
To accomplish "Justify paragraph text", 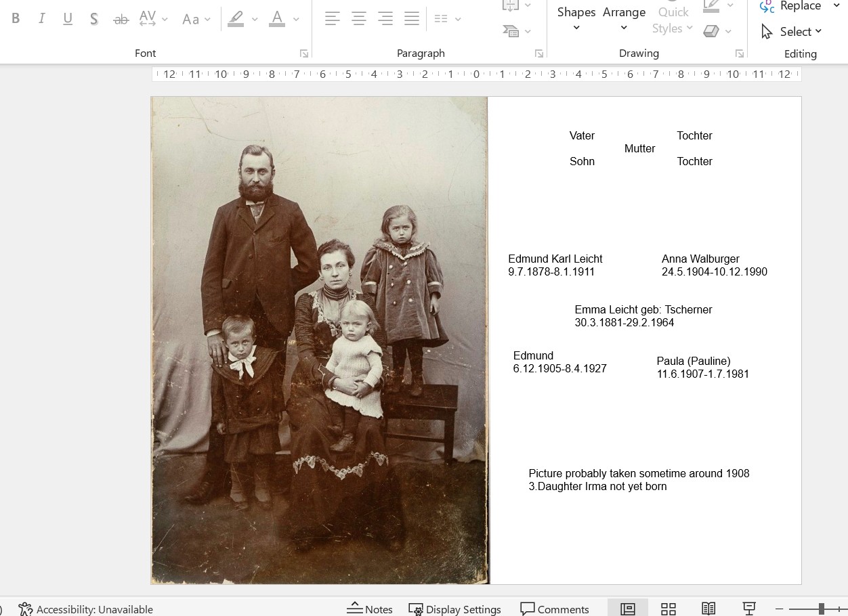I will [412, 19].
